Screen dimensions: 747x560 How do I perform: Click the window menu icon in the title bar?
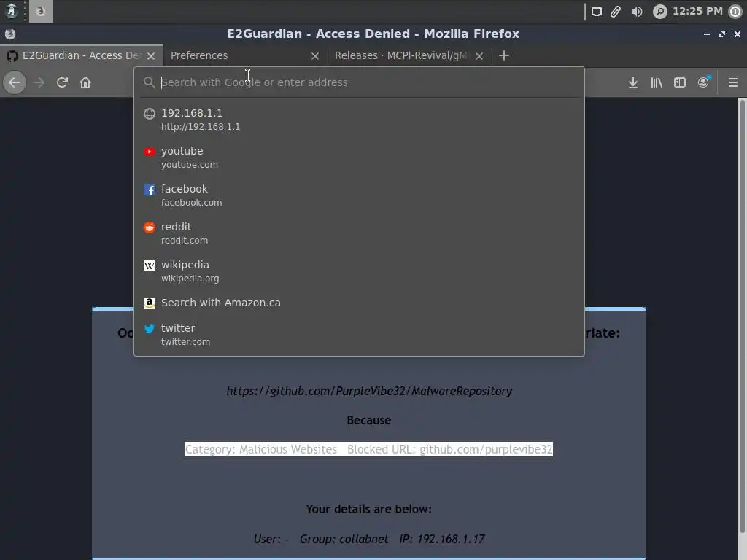(x=10, y=34)
